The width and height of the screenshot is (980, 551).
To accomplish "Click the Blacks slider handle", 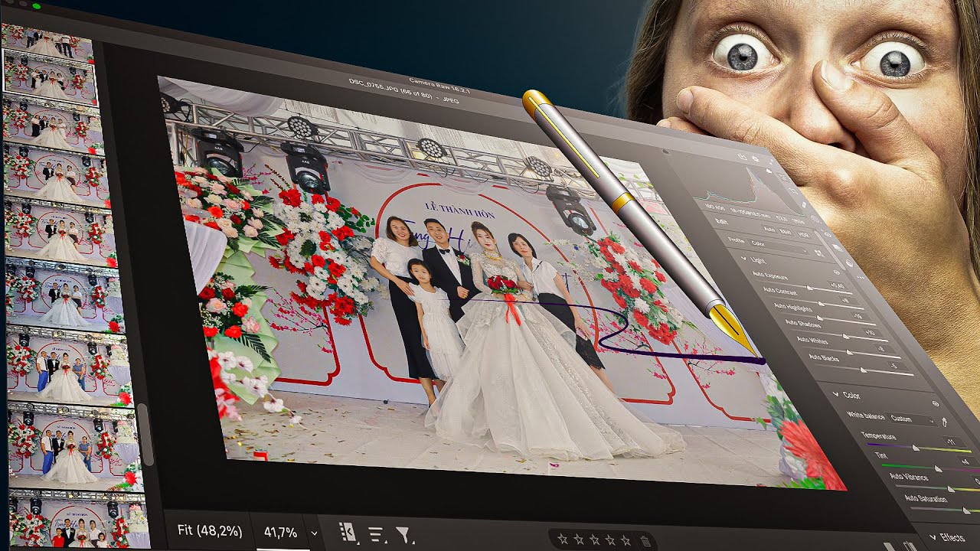I will [x=864, y=370].
